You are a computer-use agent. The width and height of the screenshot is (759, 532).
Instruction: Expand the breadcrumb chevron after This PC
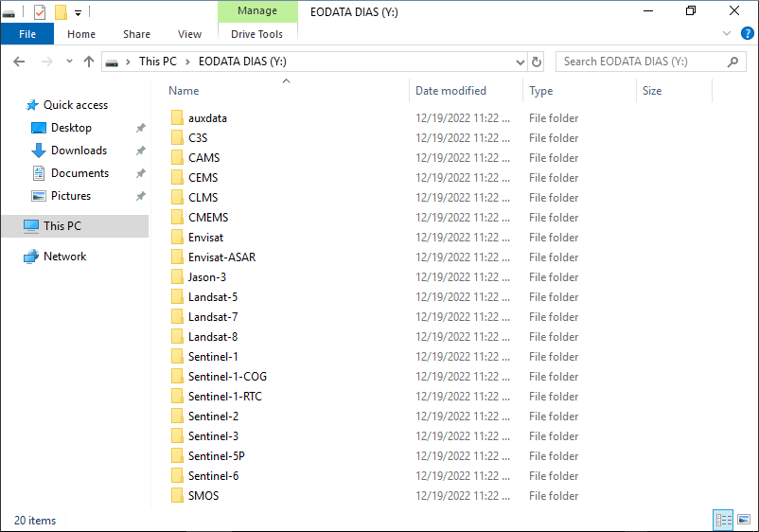187,62
